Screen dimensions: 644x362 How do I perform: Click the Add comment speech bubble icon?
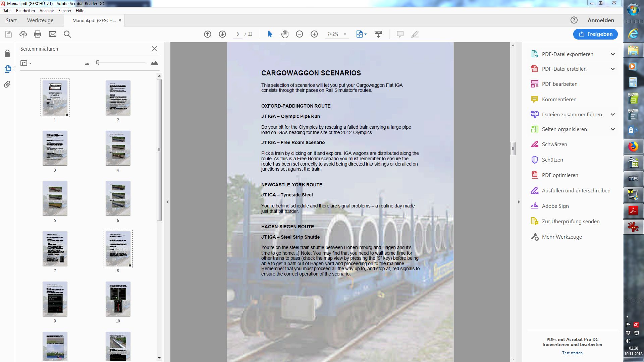[400, 34]
